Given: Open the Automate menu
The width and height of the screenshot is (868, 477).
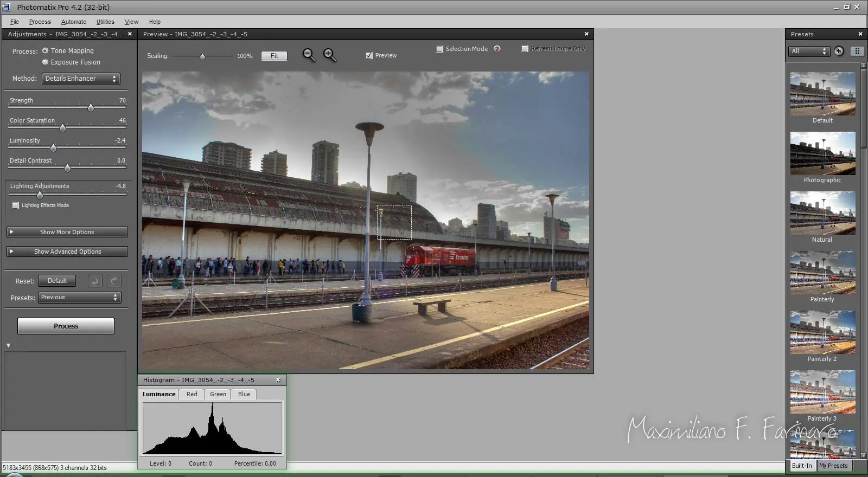Looking at the screenshot, I should [74, 22].
